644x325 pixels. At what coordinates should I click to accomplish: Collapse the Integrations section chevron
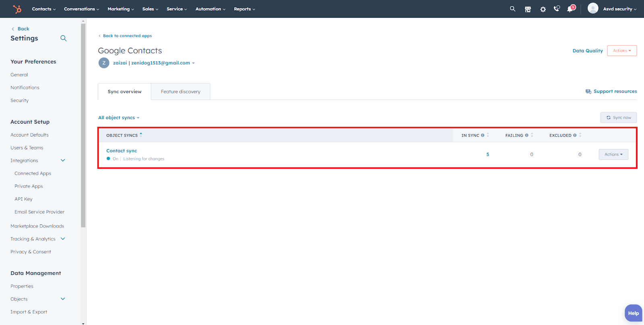tap(63, 160)
